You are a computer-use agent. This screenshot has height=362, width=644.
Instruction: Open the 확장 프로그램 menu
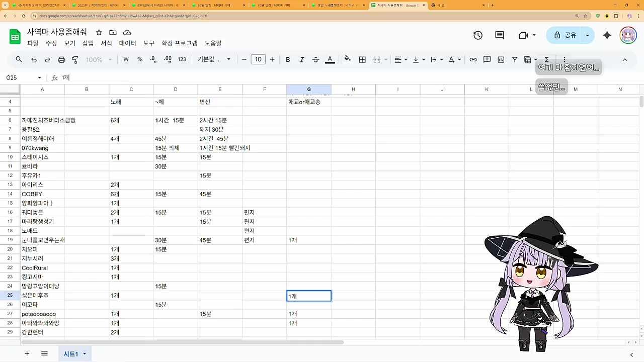(x=180, y=43)
